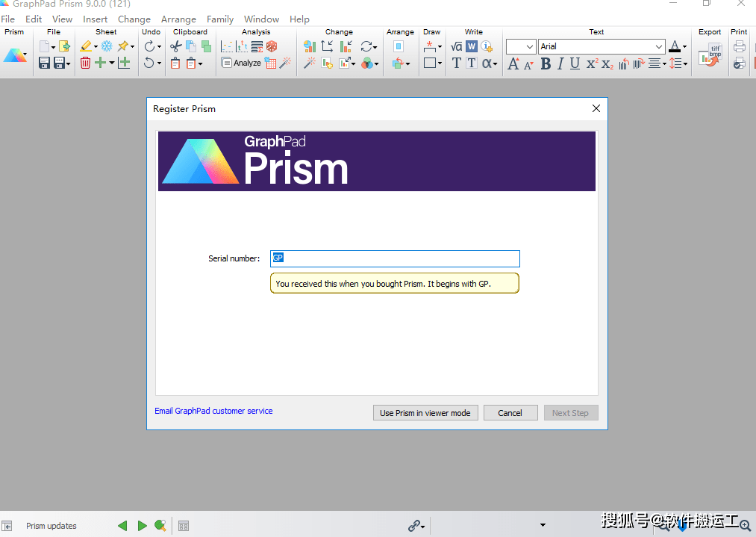Click the swap axes arrows icon
The width and height of the screenshot is (756, 537).
327,46
